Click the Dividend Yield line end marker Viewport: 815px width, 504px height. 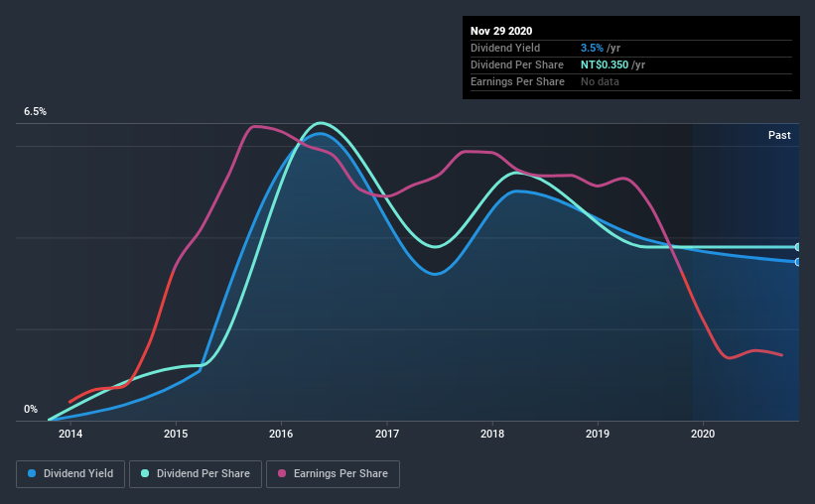[x=798, y=262]
